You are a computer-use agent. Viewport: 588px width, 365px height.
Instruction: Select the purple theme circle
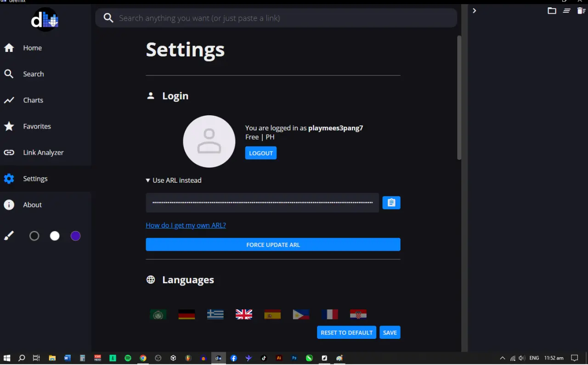click(76, 236)
